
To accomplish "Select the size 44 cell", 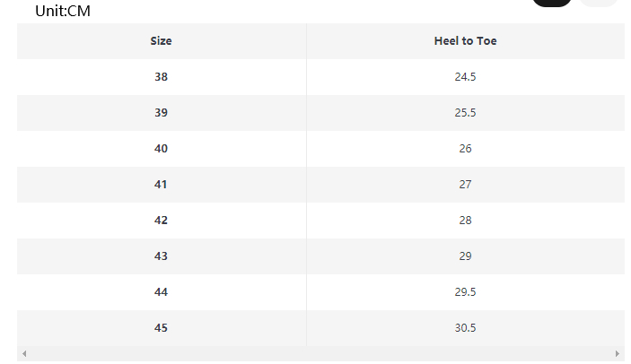I will 162,292.
